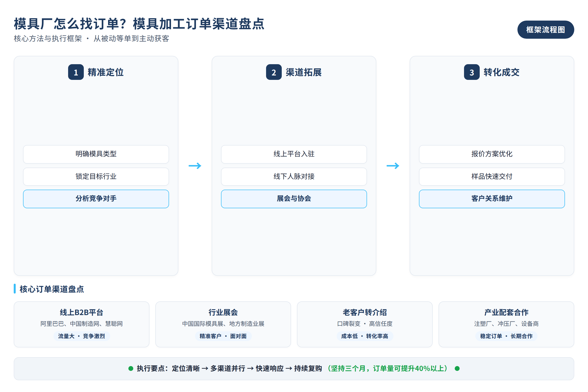This screenshot has height=392, width=588.
Task: Click the 流量大 · 竞争激烈 tag
Action: tap(82, 336)
